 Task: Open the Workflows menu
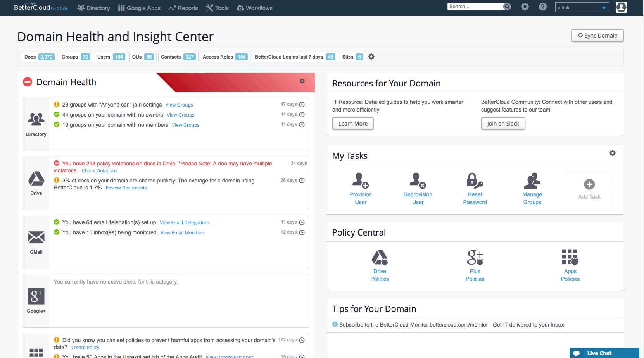254,8
